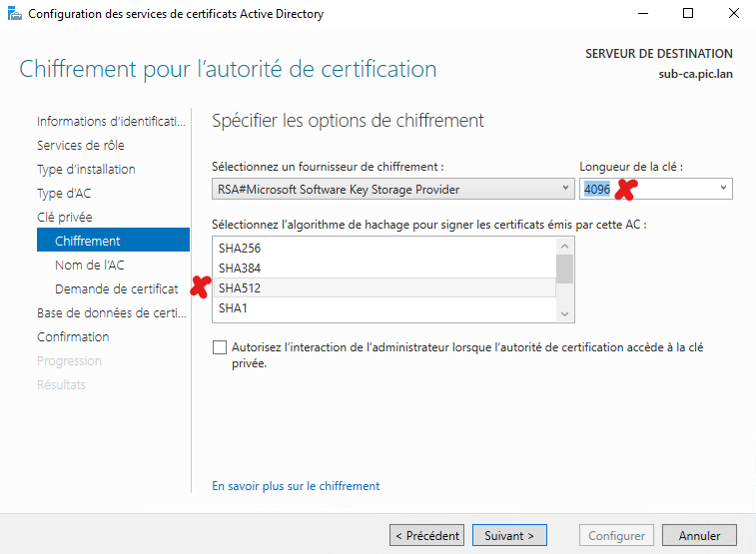The width and height of the screenshot is (756, 554).
Task: Cancel the wizard with Annuler
Action: 699,536
